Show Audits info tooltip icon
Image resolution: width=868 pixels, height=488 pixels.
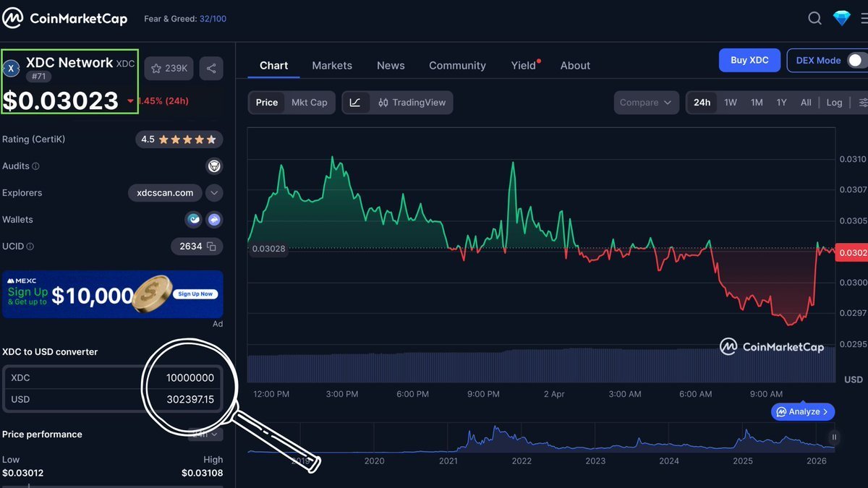tap(36, 166)
